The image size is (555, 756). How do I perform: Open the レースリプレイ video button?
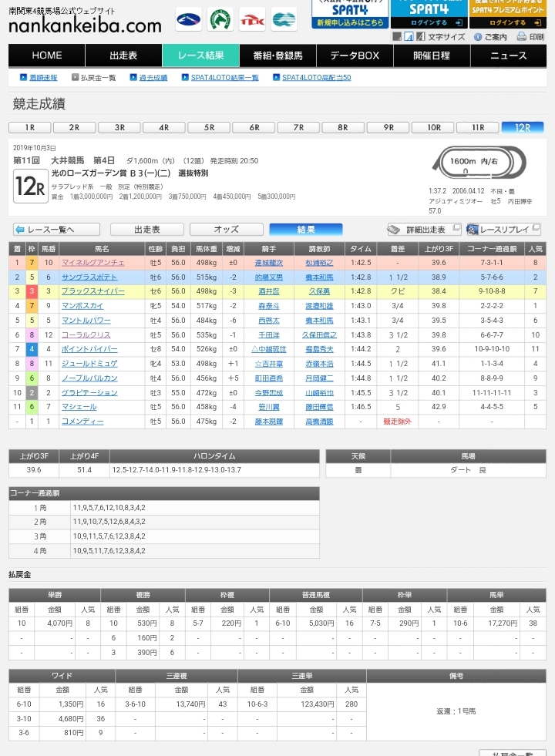pyautogui.click(x=503, y=230)
